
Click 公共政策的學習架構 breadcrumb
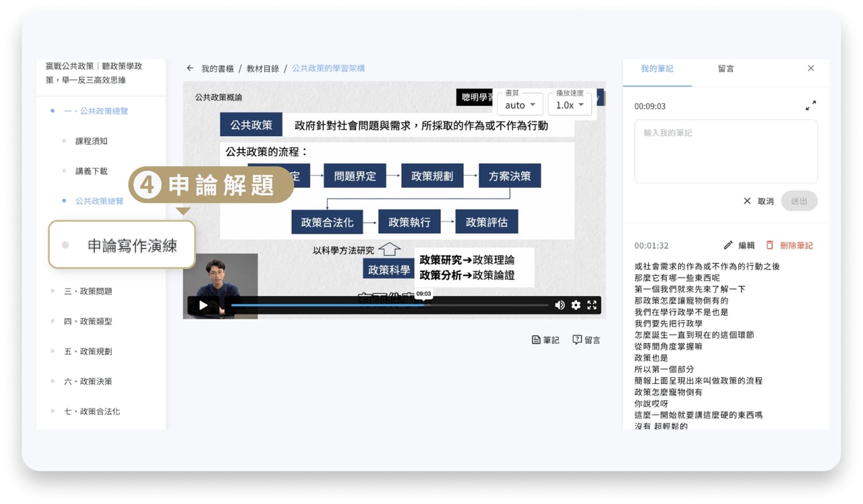328,69
